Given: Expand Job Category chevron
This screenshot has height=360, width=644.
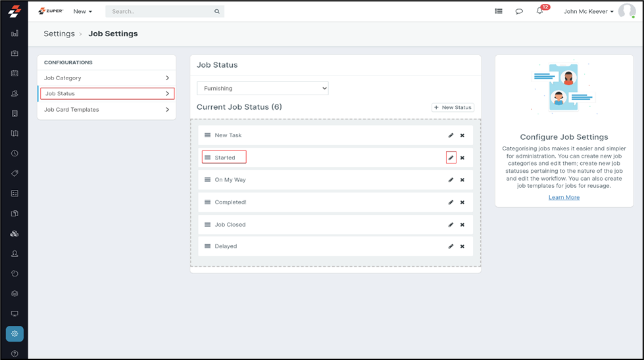Looking at the screenshot, I should pyautogui.click(x=167, y=78).
